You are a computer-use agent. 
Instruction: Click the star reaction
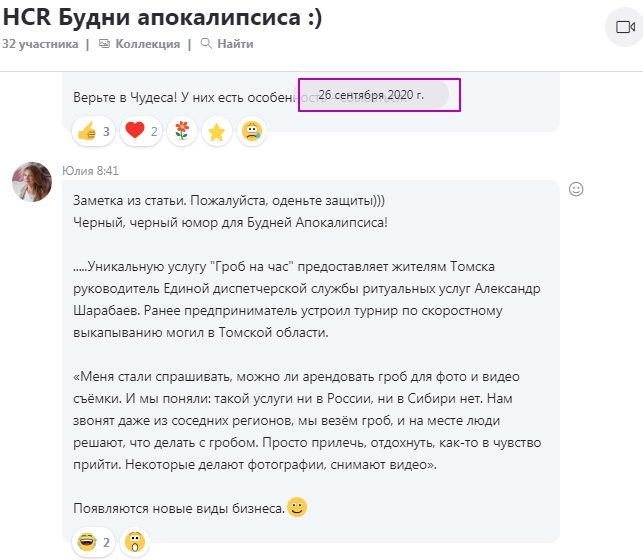coord(216,131)
